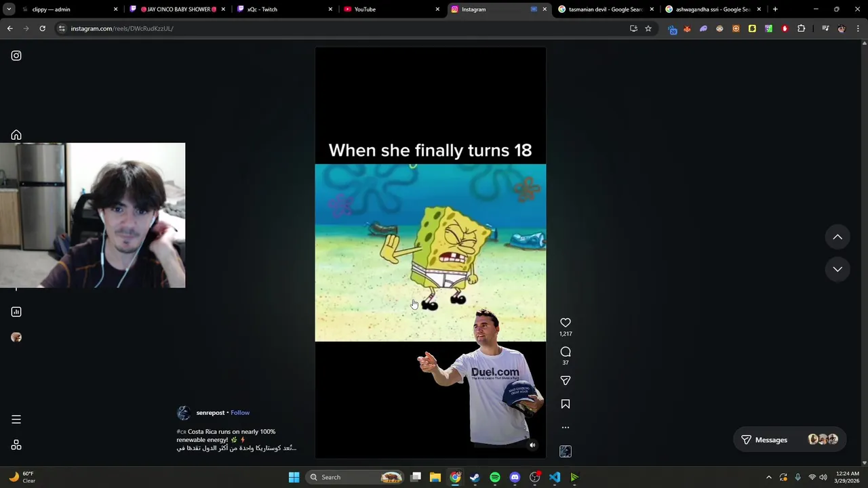Click the install app icon in address bar
Viewport: 868px width, 488px height.
pyautogui.click(x=633, y=28)
